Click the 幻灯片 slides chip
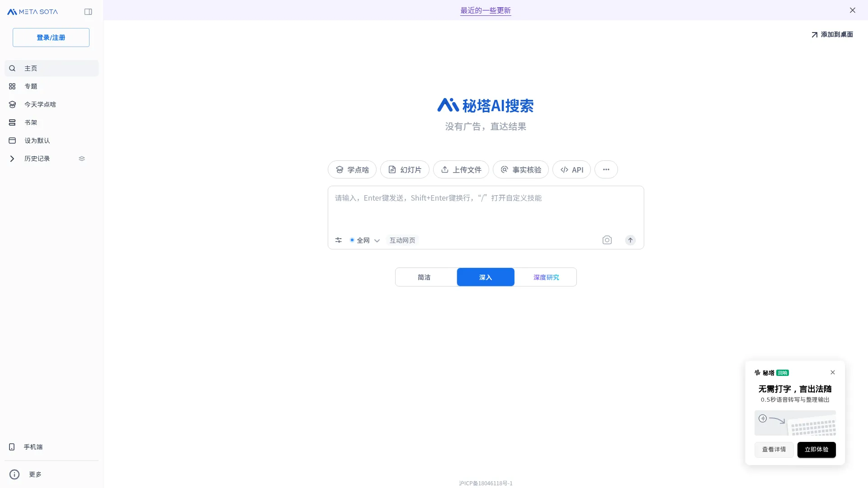 coord(405,169)
